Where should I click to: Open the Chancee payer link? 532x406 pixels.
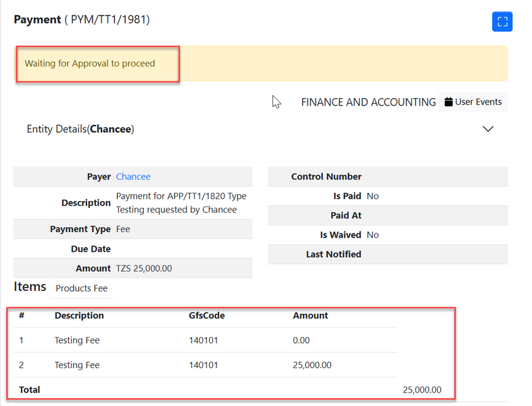(x=133, y=177)
